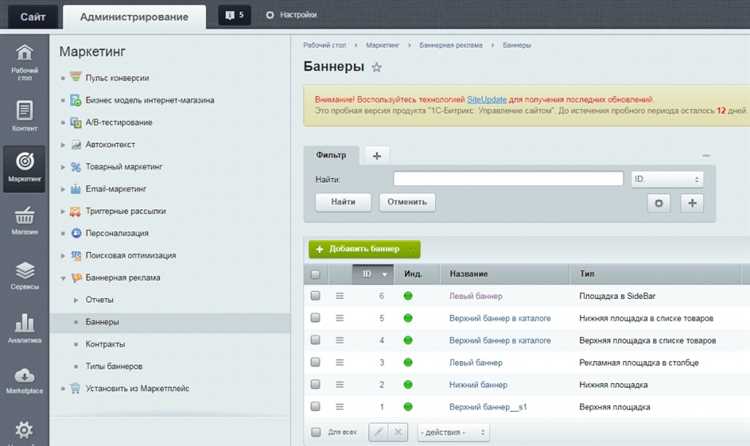Click the filter settings gear button
750x446 pixels.
click(x=659, y=203)
